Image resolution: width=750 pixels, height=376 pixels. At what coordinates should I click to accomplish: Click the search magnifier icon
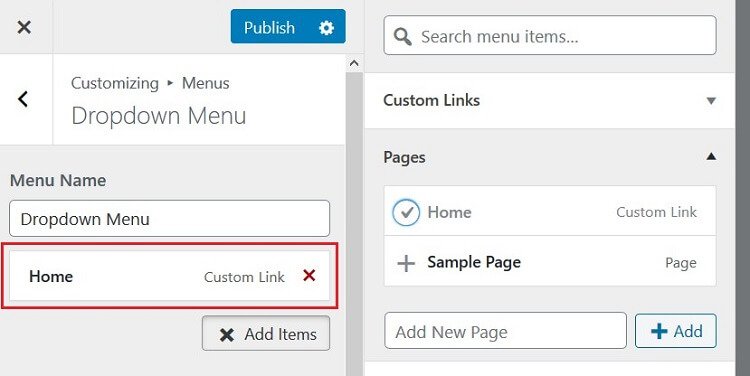click(403, 36)
